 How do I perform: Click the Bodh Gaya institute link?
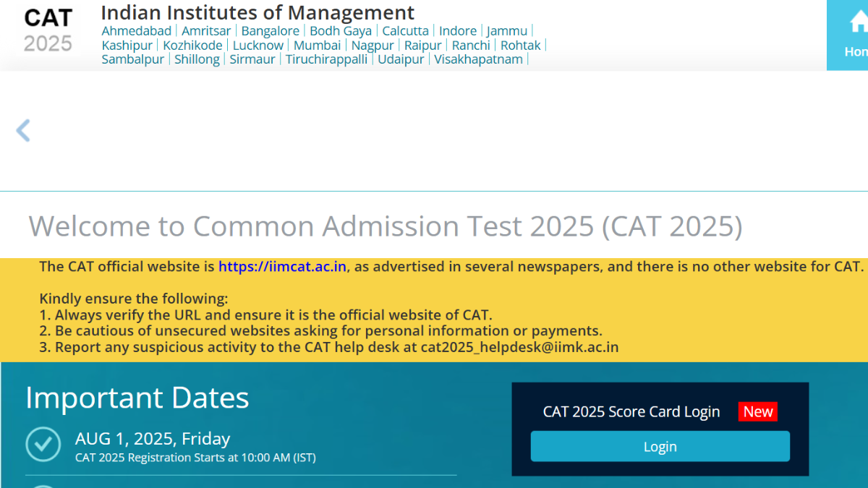tap(341, 30)
